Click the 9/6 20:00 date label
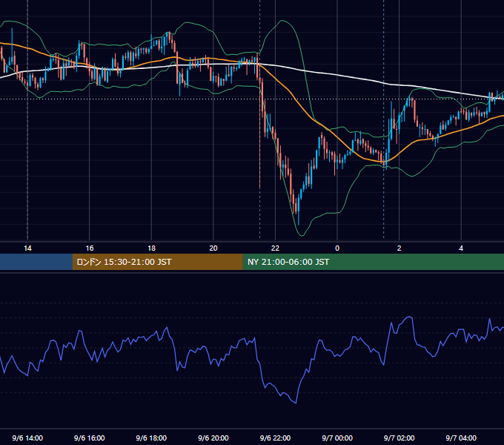 click(x=213, y=438)
